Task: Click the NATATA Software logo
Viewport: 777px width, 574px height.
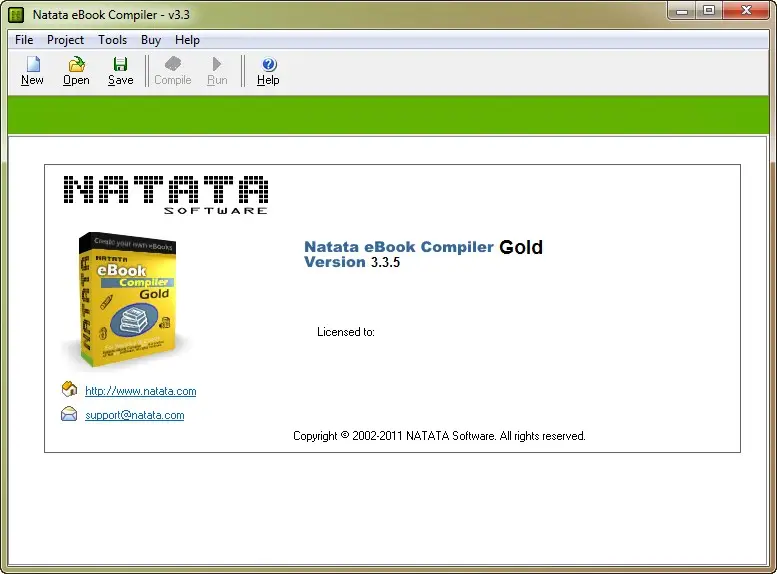Action: pos(166,195)
